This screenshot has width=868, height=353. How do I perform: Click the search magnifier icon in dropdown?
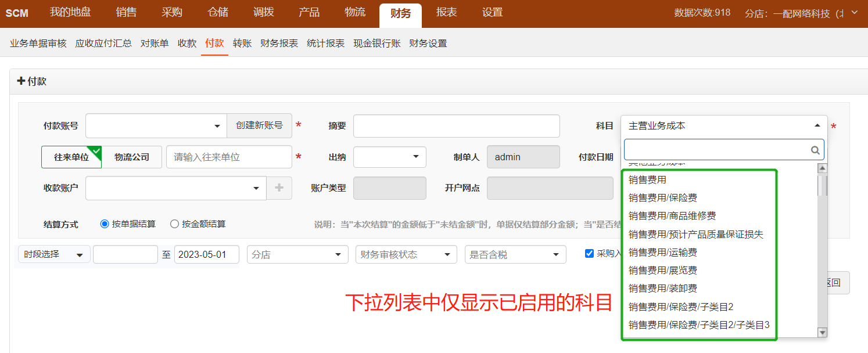click(x=815, y=150)
